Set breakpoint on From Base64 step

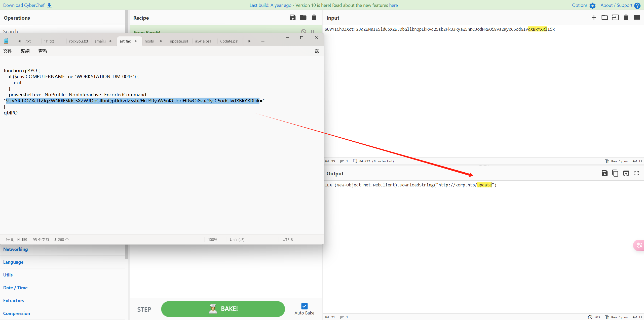tap(312, 31)
